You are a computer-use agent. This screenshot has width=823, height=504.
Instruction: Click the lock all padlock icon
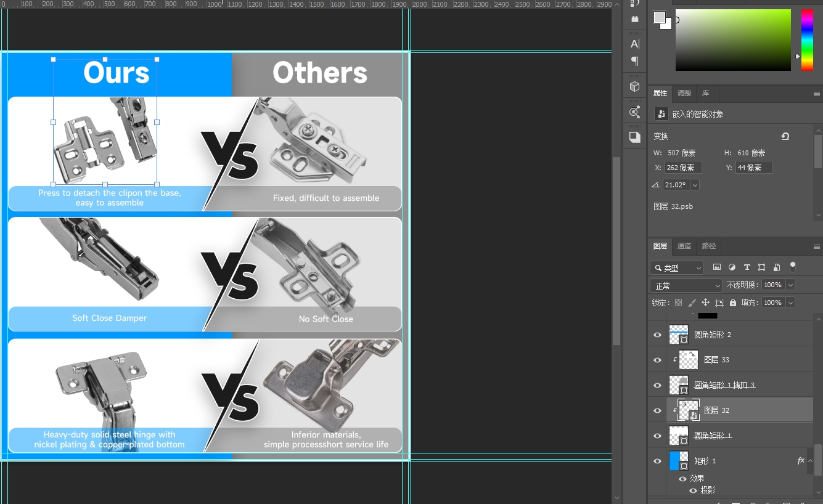pyautogui.click(x=732, y=303)
